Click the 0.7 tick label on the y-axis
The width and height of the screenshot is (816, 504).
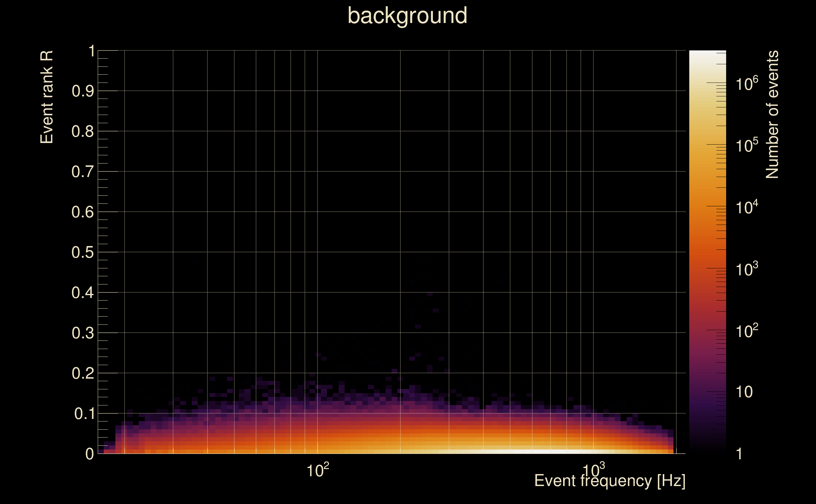(x=82, y=172)
